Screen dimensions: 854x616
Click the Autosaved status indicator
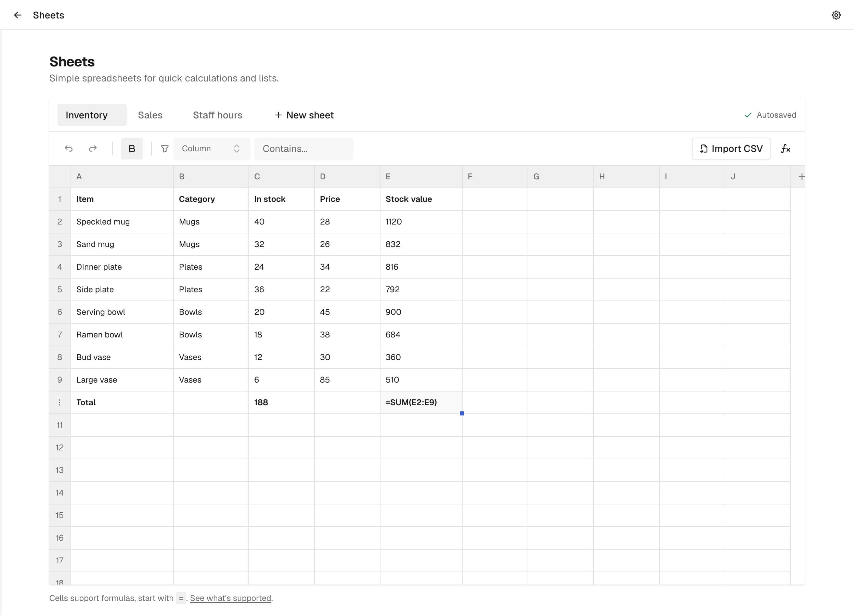coord(770,115)
